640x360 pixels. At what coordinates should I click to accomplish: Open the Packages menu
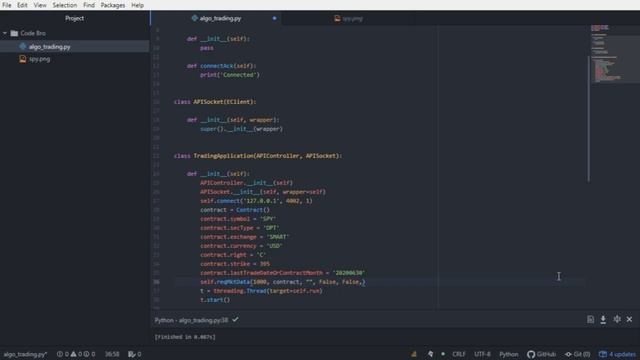(113, 5)
